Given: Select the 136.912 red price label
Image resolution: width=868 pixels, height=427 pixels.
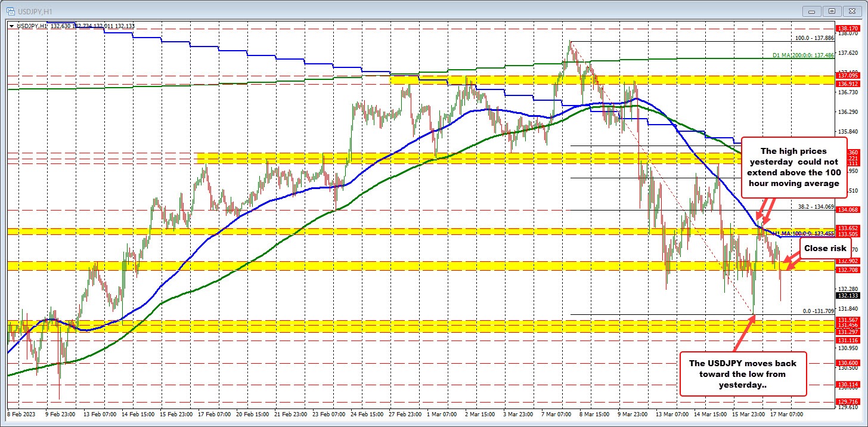Looking at the screenshot, I should click(x=847, y=83).
